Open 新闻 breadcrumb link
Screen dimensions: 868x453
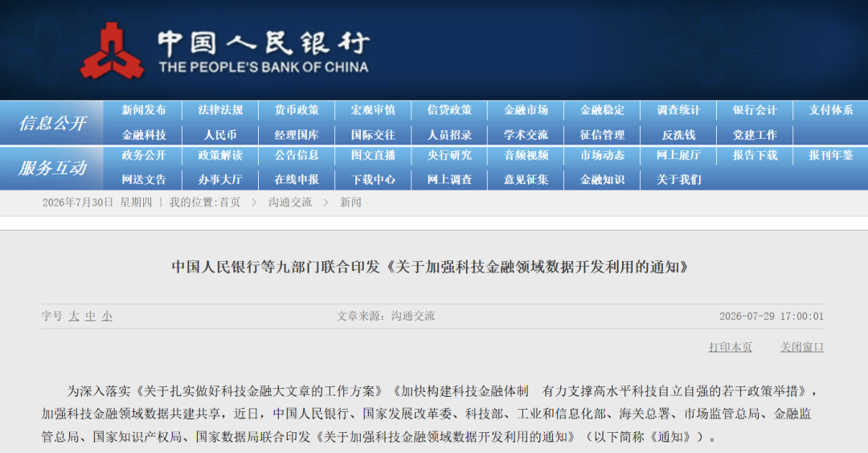click(350, 202)
